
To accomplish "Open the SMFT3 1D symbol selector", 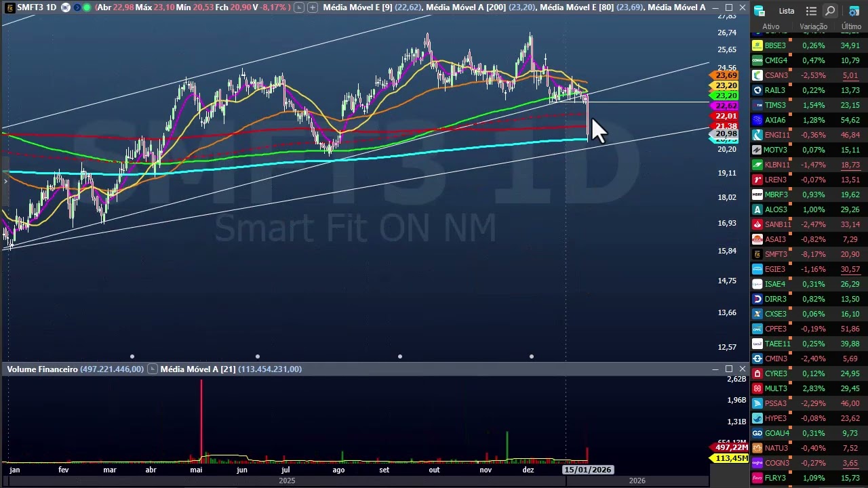I will pyautogui.click(x=37, y=7).
